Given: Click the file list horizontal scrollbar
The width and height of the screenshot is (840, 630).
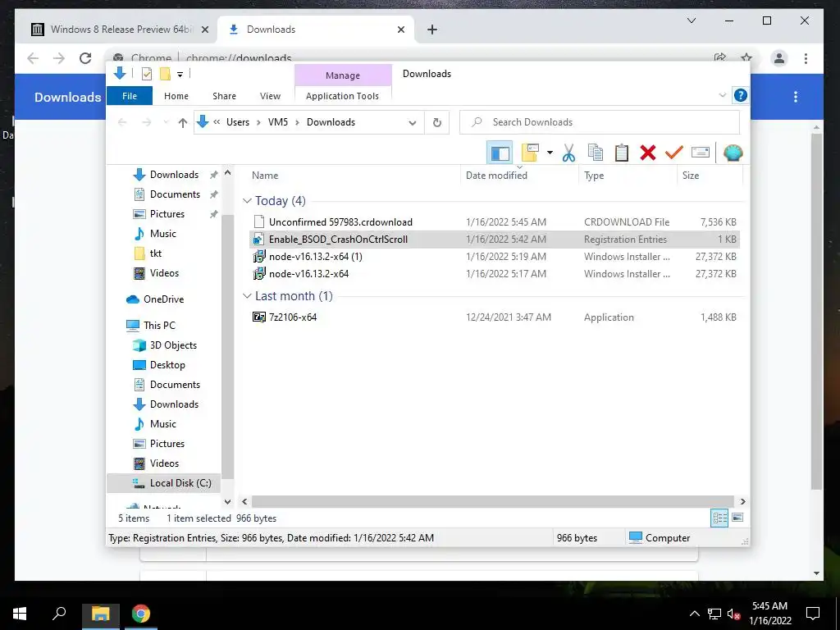Looking at the screenshot, I should point(492,501).
